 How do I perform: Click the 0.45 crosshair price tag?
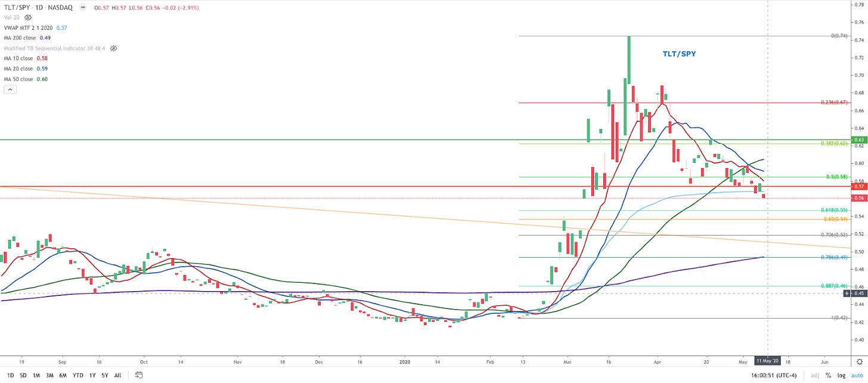click(858, 293)
